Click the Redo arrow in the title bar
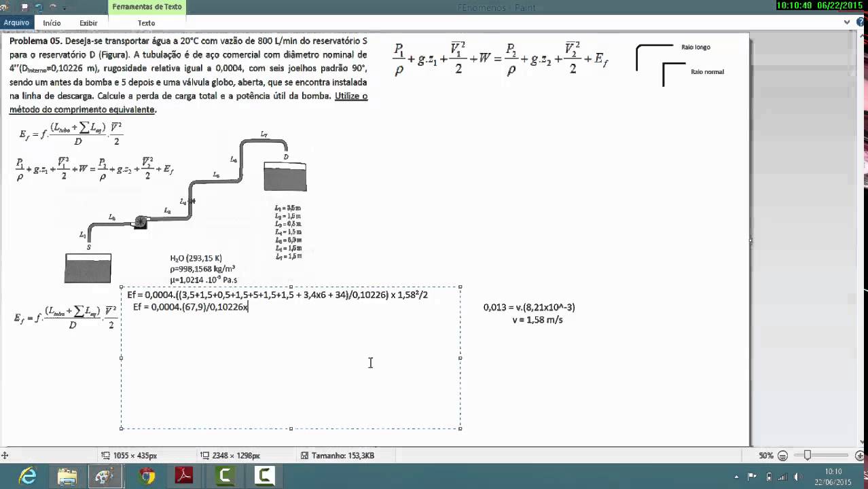This screenshot has height=489, width=868. click(x=52, y=7)
